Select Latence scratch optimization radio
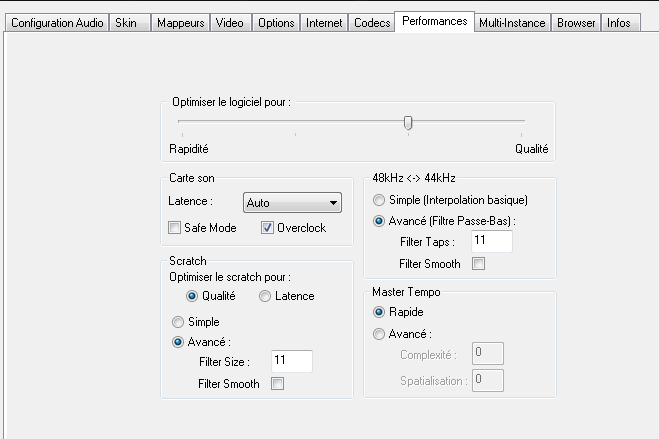This screenshot has height=439, width=659. click(x=265, y=296)
